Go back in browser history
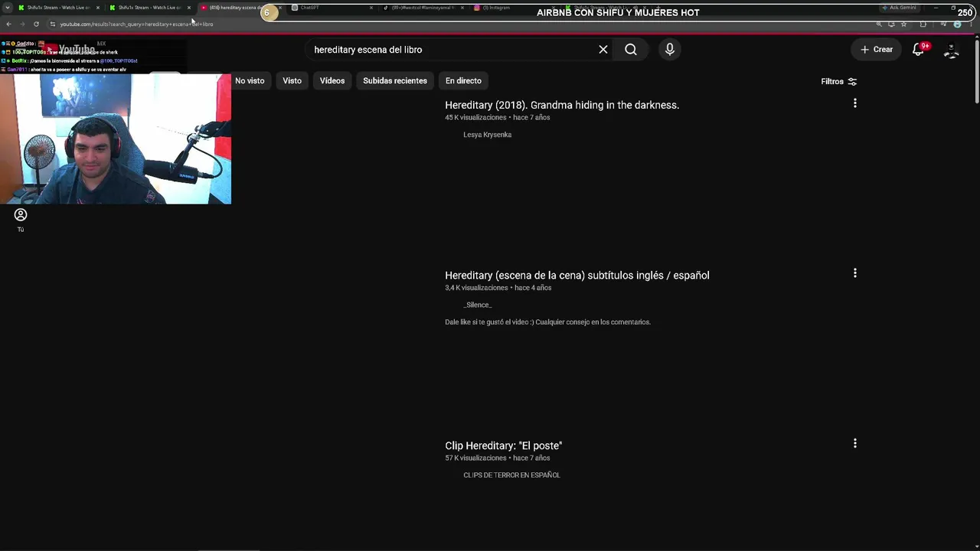The width and height of the screenshot is (980, 551). point(8,24)
